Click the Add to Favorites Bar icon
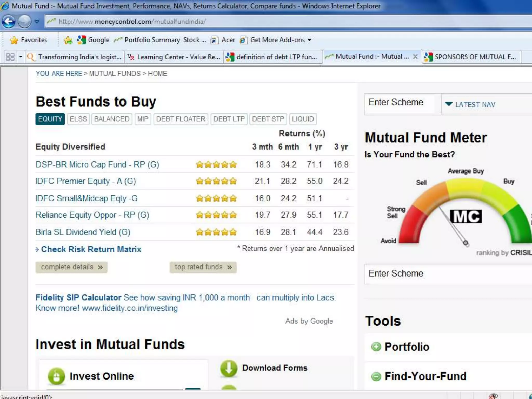The image size is (532, 399). point(68,40)
